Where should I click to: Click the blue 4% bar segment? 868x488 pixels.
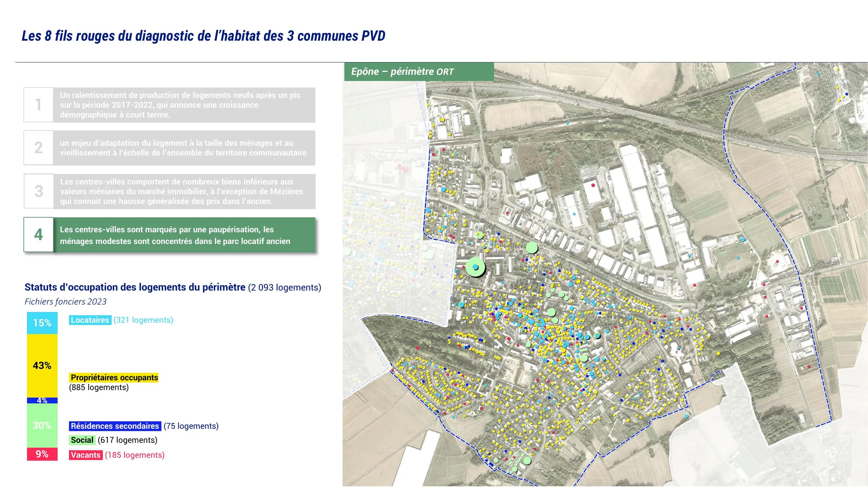[x=42, y=401]
